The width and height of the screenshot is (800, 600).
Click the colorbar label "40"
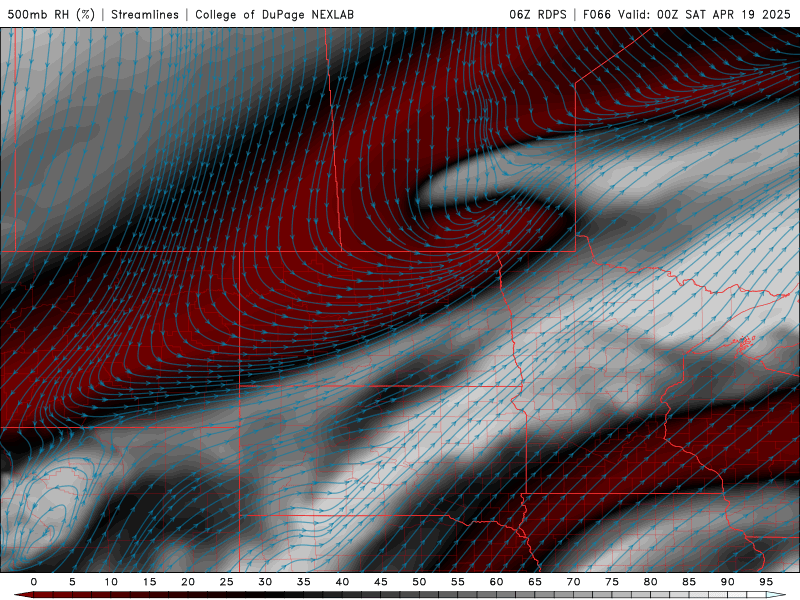click(x=342, y=582)
